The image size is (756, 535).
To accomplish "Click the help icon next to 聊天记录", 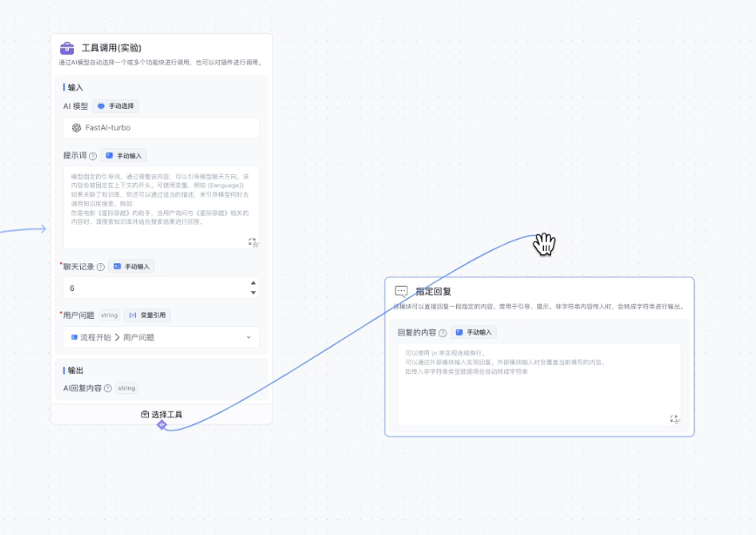I will pos(100,267).
